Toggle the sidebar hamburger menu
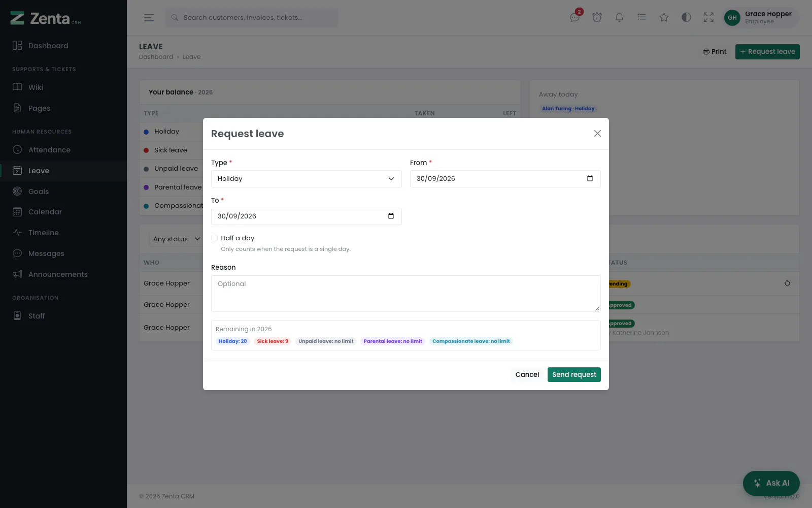This screenshot has width=812, height=508. click(x=149, y=18)
